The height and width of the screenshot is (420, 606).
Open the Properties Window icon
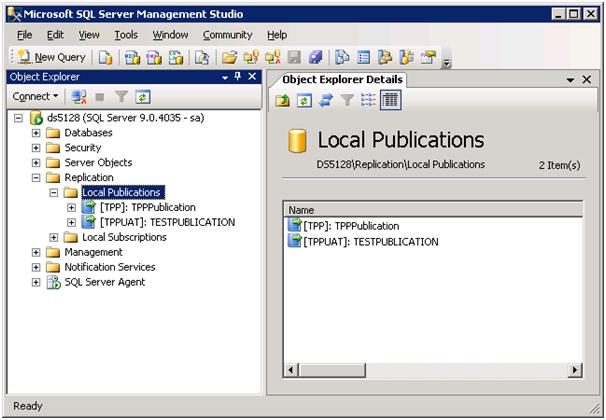click(428, 58)
